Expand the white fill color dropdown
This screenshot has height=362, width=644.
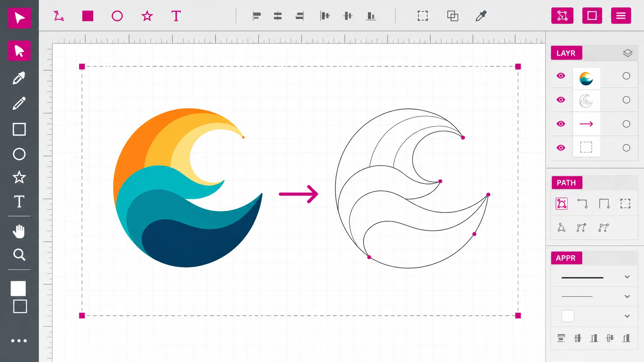(627, 316)
